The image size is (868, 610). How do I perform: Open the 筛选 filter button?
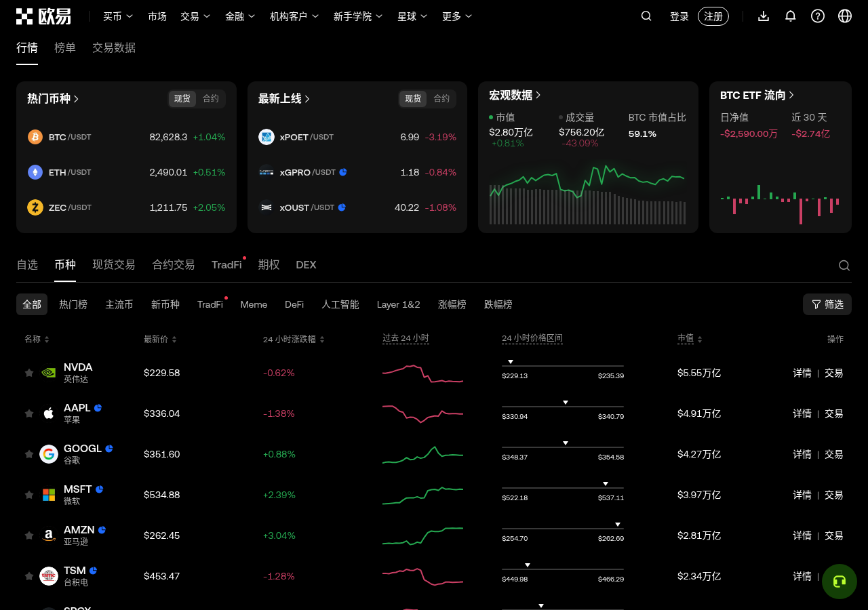coord(827,304)
